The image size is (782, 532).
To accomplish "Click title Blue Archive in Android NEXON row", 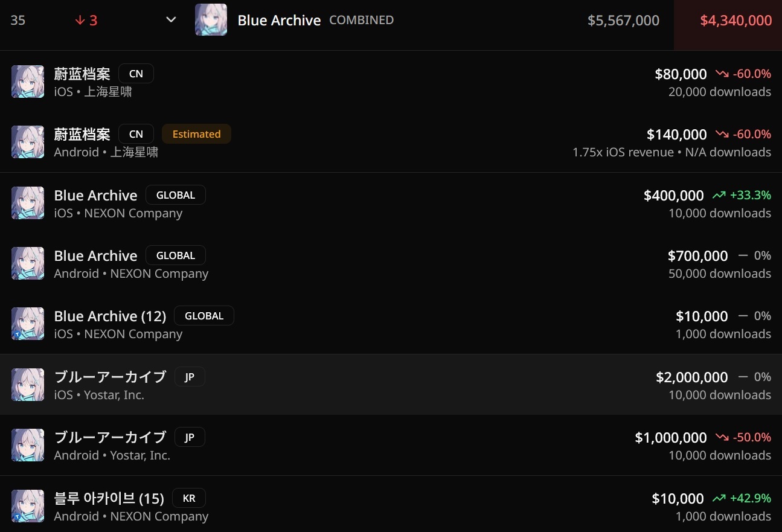I will 95,255.
